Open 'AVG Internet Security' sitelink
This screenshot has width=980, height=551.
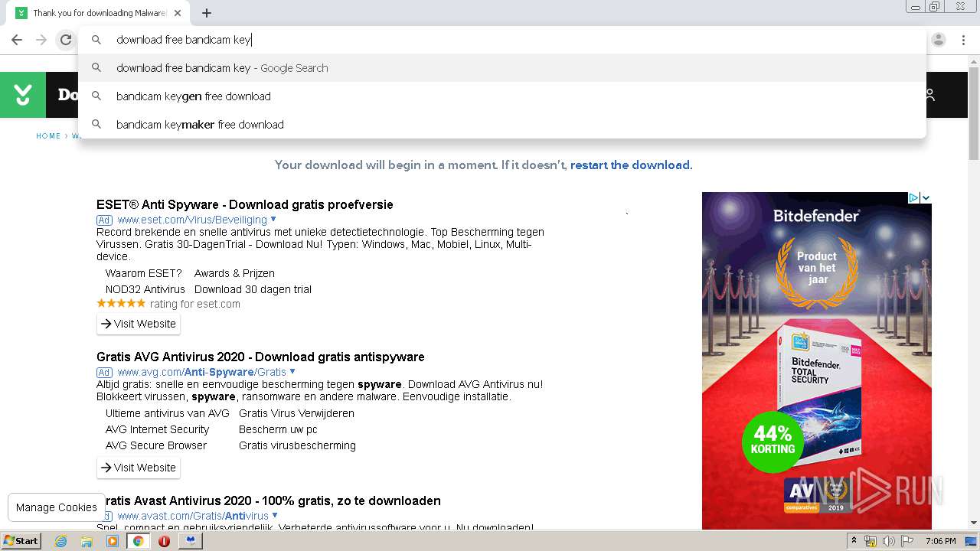(157, 429)
